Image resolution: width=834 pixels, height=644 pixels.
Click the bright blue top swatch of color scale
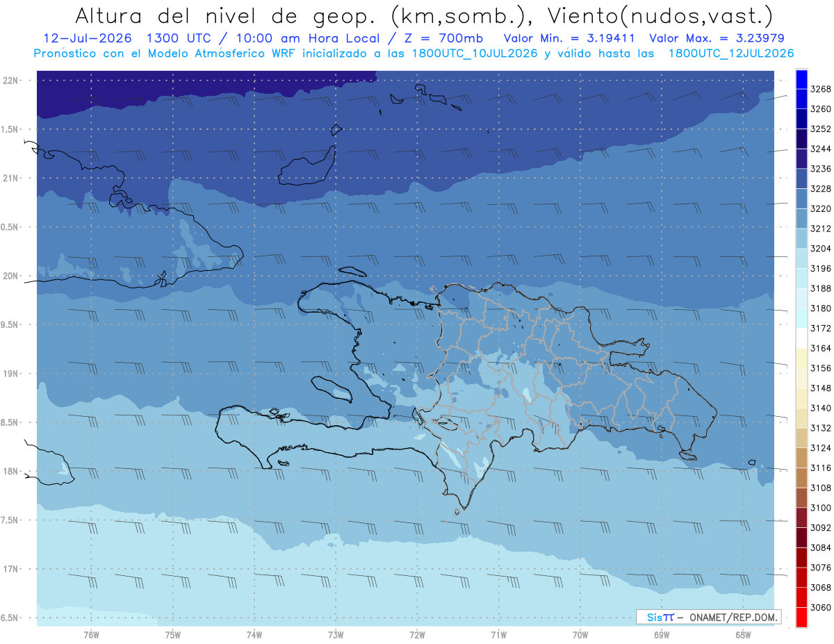click(x=801, y=79)
